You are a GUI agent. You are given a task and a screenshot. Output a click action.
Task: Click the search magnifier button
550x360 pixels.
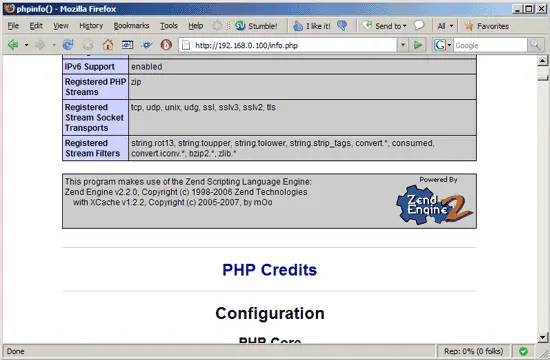coord(535,45)
